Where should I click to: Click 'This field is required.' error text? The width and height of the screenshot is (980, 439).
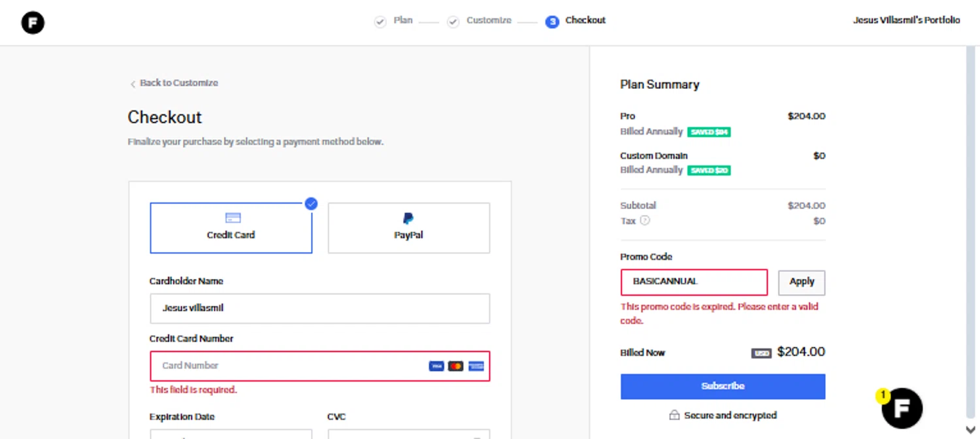(193, 390)
